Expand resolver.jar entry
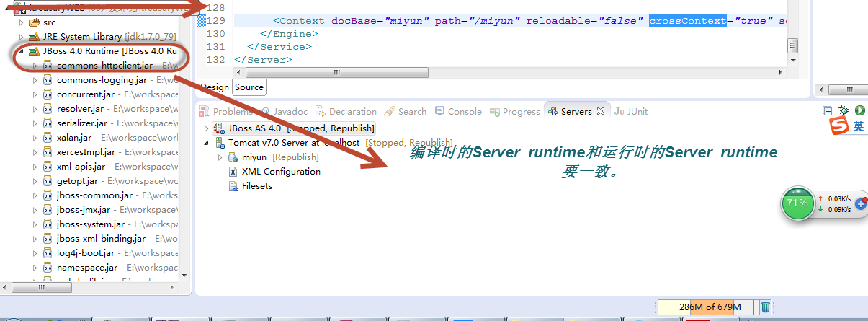 coord(35,109)
